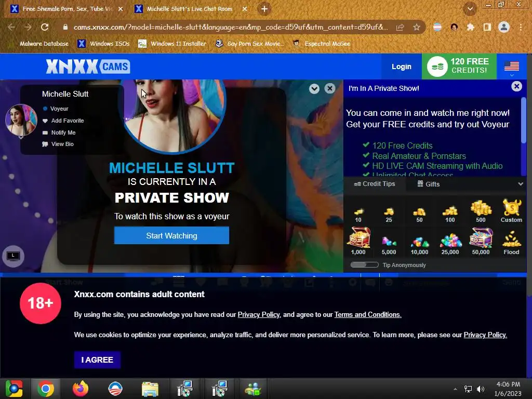This screenshot has height=399, width=532.
Task: Reload the page
Action: [45, 27]
